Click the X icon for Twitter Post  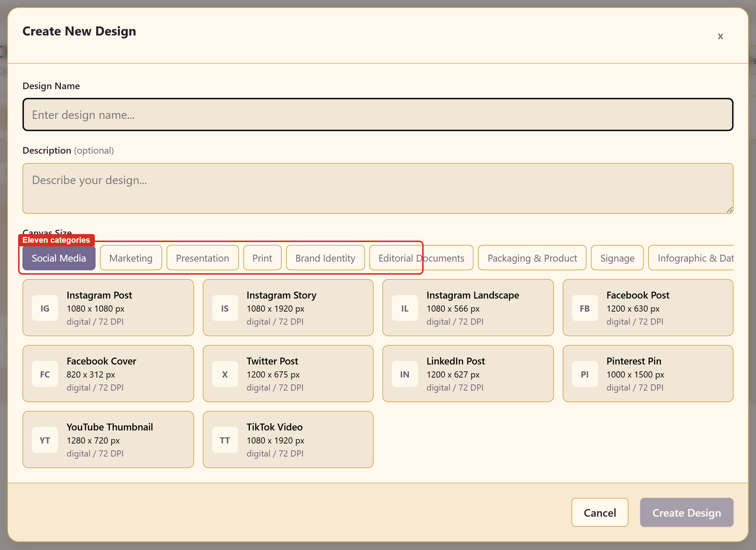click(x=225, y=374)
